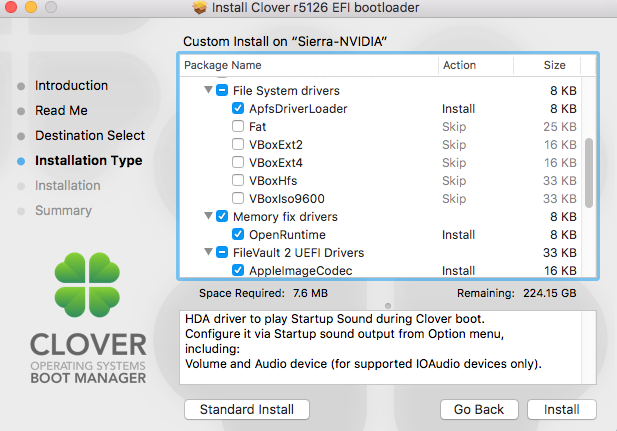Click the window close button

(11, 7)
